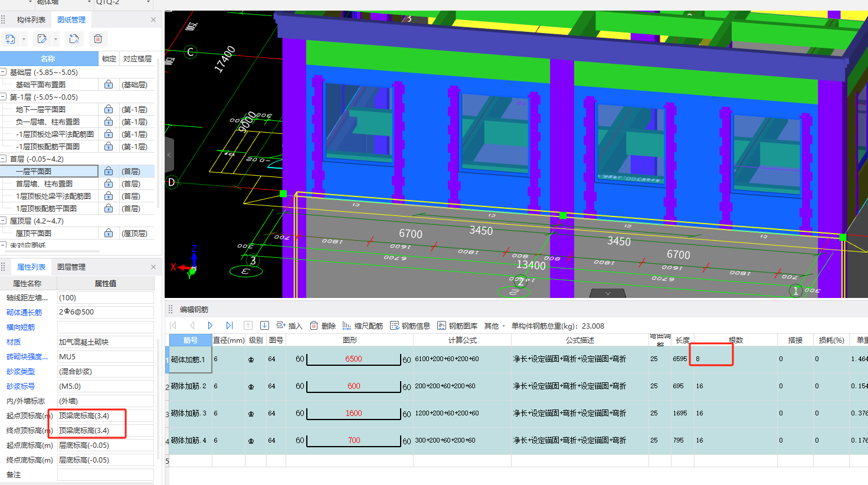
Task: Open 砂浆标号 property link
Action: [21, 386]
